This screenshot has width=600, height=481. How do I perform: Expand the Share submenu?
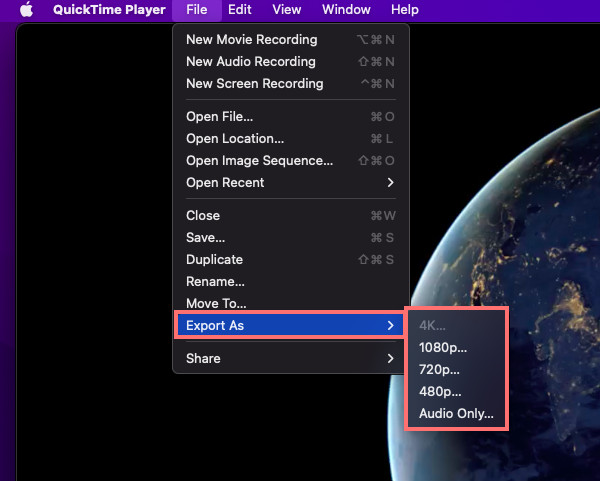click(x=291, y=359)
